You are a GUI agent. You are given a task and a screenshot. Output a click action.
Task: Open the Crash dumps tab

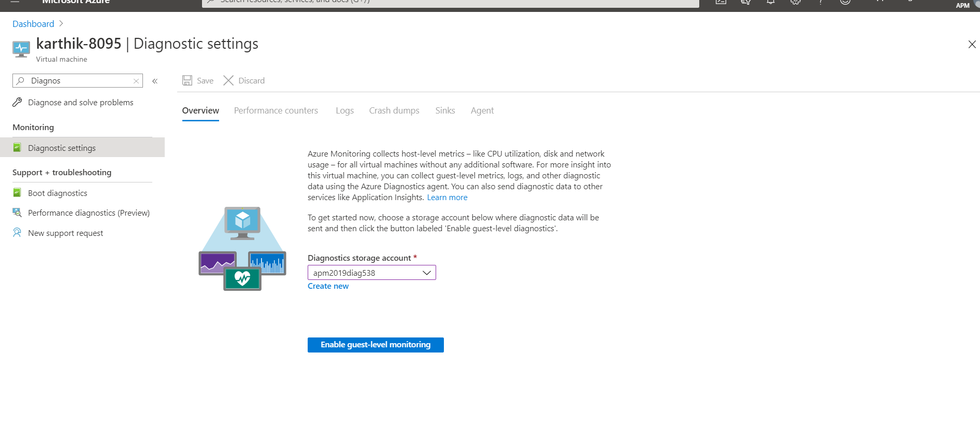394,110
